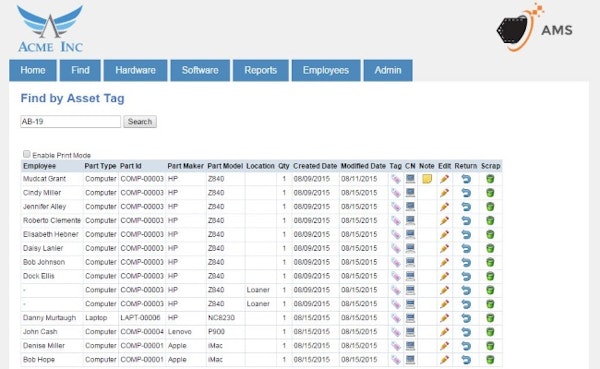Click the tag icon for Daisy Lanier
Image resolution: width=600 pixels, height=369 pixels.
click(x=396, y=248)
